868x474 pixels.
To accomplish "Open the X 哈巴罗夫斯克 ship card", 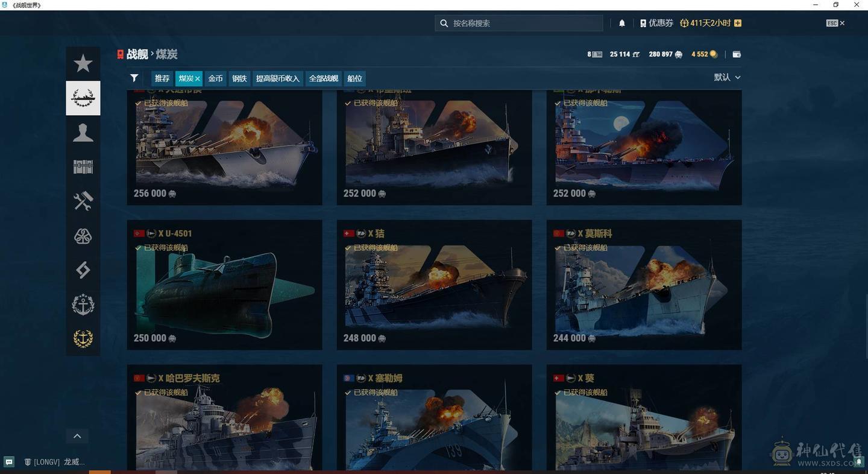I will point(224,417).
